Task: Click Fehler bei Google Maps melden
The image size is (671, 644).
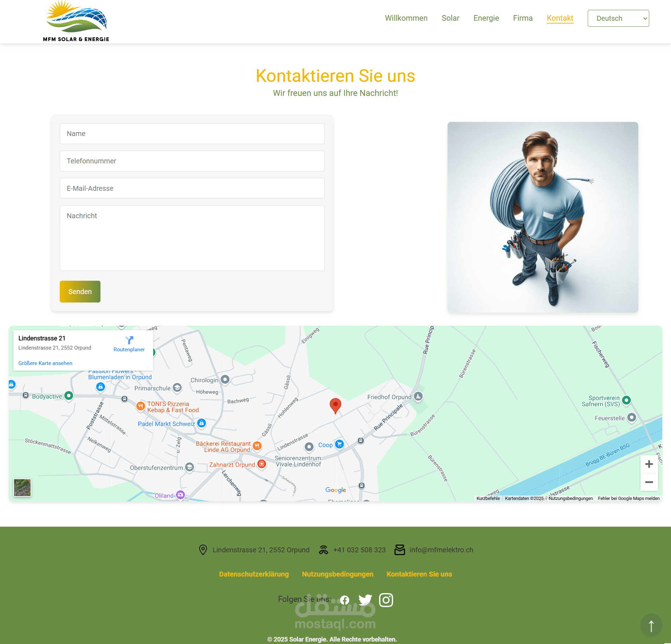Action: pyautogui.click(x=628, y=498)
